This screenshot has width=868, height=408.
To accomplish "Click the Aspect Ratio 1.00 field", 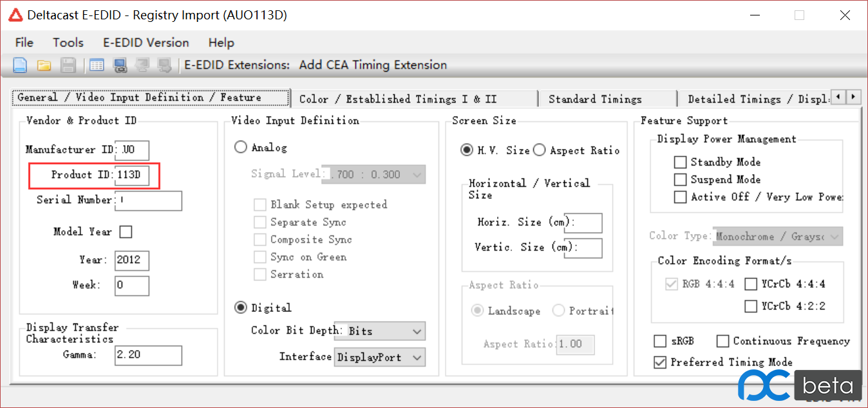I will click(x=576, y=344).
